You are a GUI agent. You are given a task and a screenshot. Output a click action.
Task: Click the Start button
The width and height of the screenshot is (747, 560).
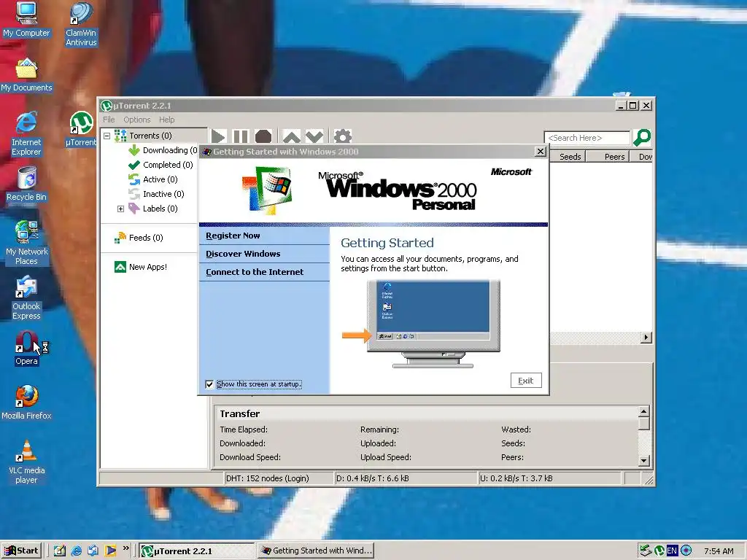click(x=21, y=551)
